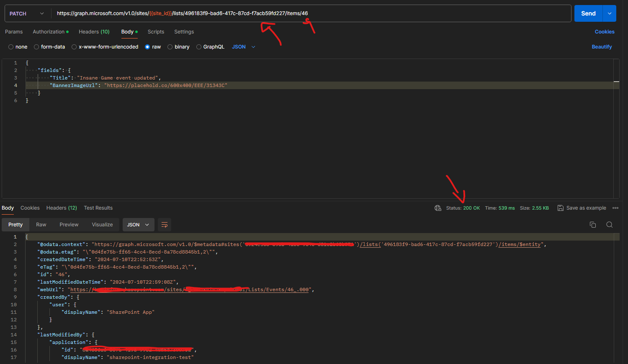Viewport: 628px width, 364px height.
Task: Click the lastModifiedDateTime line in the response
Action: click(x=108, y=282)
